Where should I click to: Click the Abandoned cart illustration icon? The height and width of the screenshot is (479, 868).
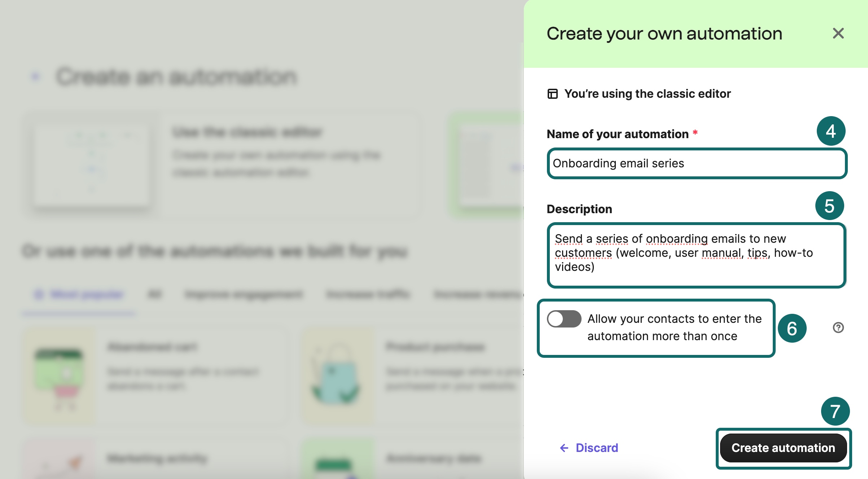(x=60, y=375)
